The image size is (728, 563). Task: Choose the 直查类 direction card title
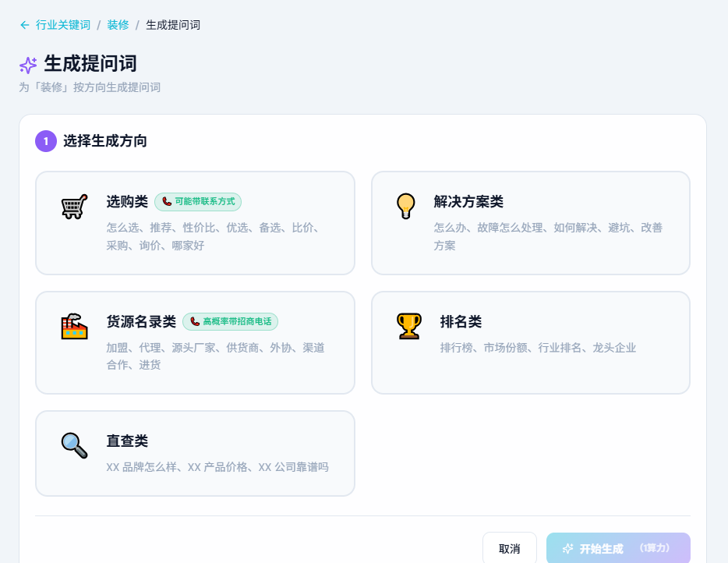pos(127,441)
